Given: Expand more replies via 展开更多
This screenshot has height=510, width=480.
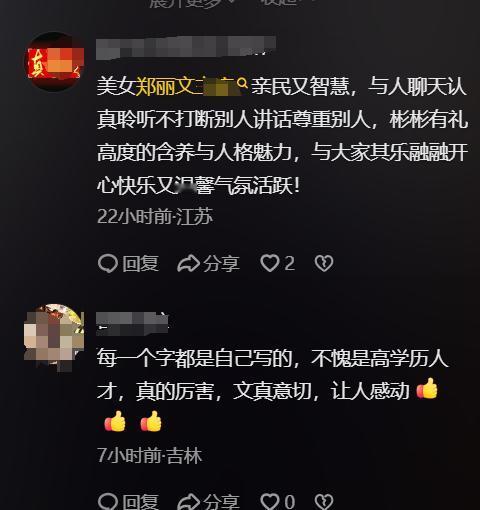Looking at the screenshot, I should (190, 3).
